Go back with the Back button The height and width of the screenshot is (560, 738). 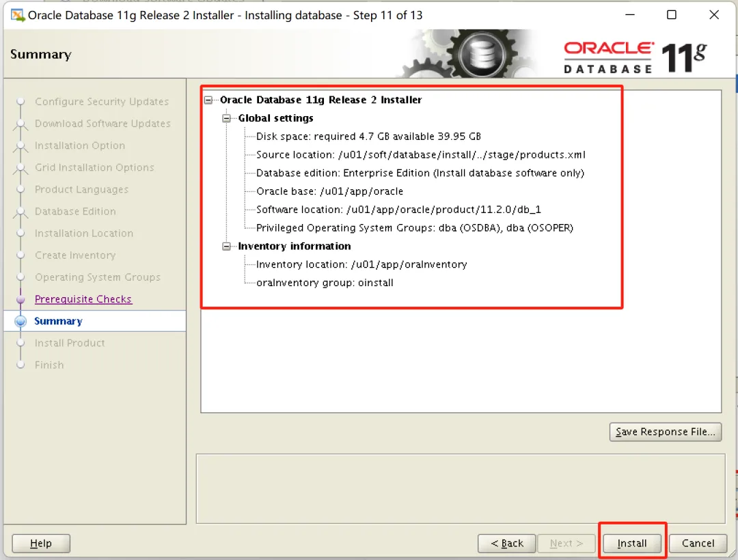(x=506, y=543)
